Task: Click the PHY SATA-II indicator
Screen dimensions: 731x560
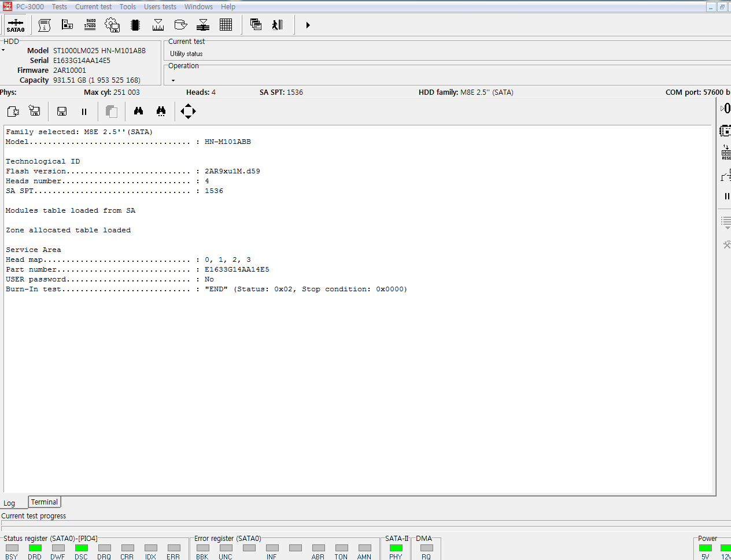Action: (396, 548)
